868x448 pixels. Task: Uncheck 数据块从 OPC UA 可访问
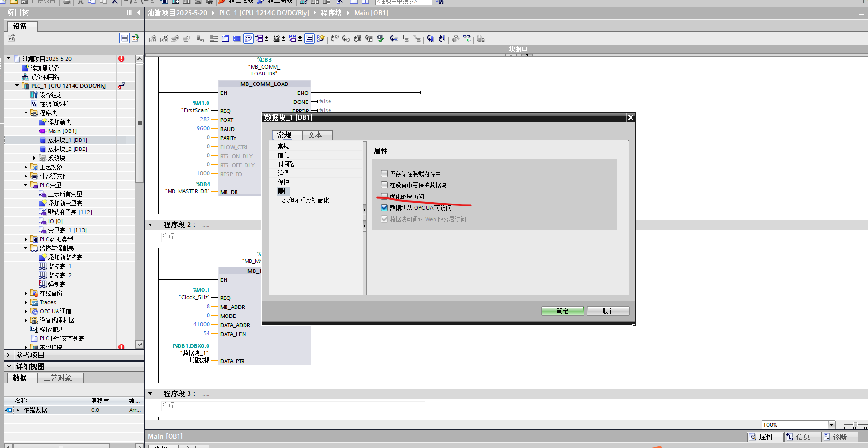click(x=384, y=207)
